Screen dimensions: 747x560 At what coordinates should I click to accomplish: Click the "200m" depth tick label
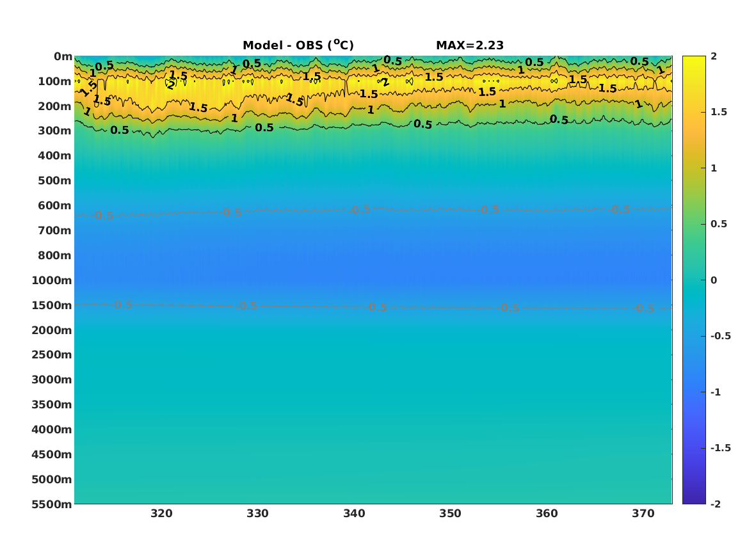[55, 106]
